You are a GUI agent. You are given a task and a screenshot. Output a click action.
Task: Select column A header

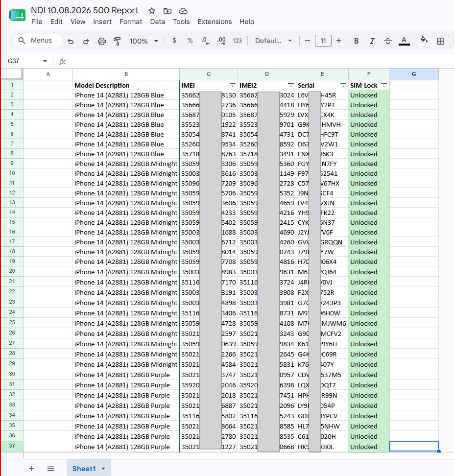pyautogui.click(x=48, y=74)
